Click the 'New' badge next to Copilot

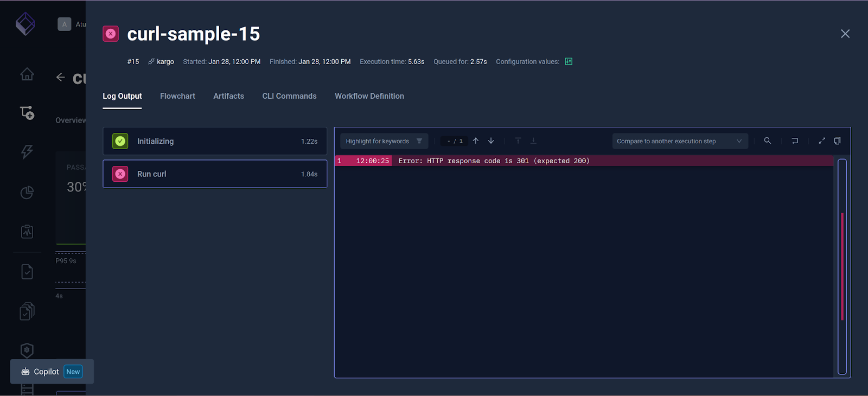pos(73,372)
